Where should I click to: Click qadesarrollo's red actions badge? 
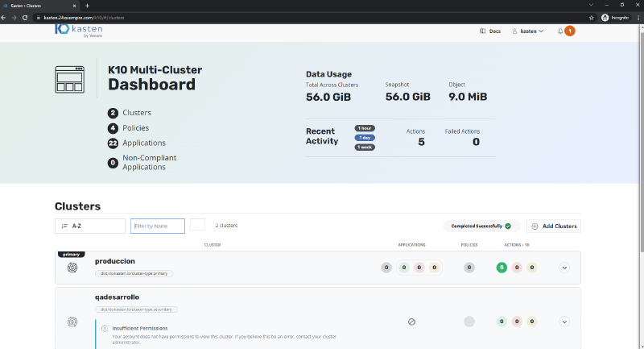(x=517, y=322)
